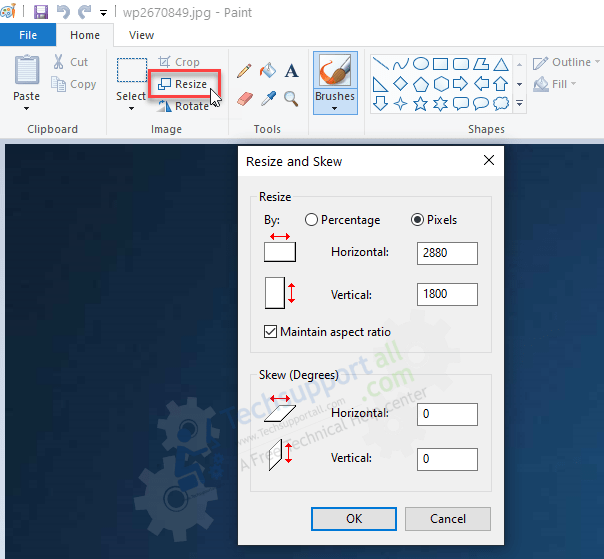Choose the Line shape
The image size is (604, 559).
point(381,64)
